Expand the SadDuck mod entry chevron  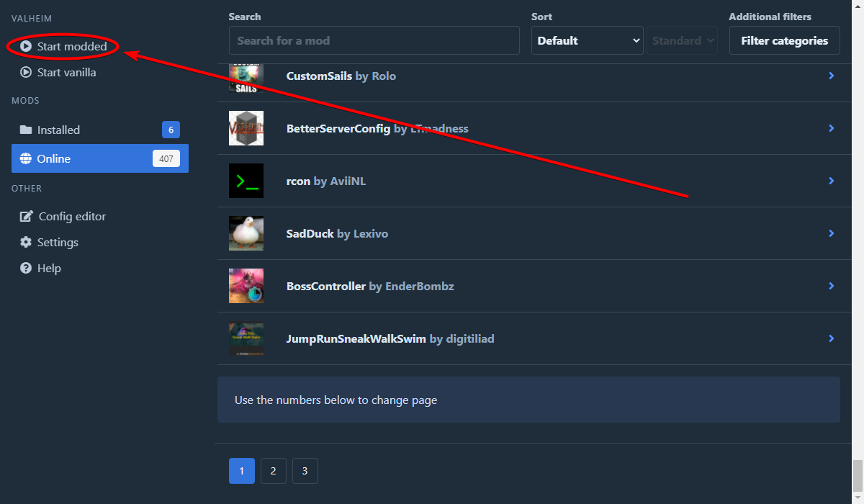(831, 233)
